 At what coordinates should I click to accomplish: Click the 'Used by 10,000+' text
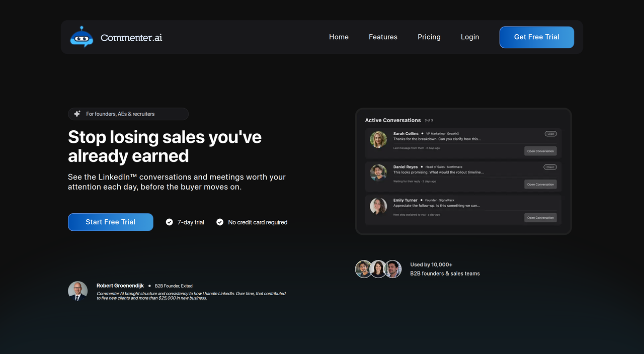click(x=431, y=264)
